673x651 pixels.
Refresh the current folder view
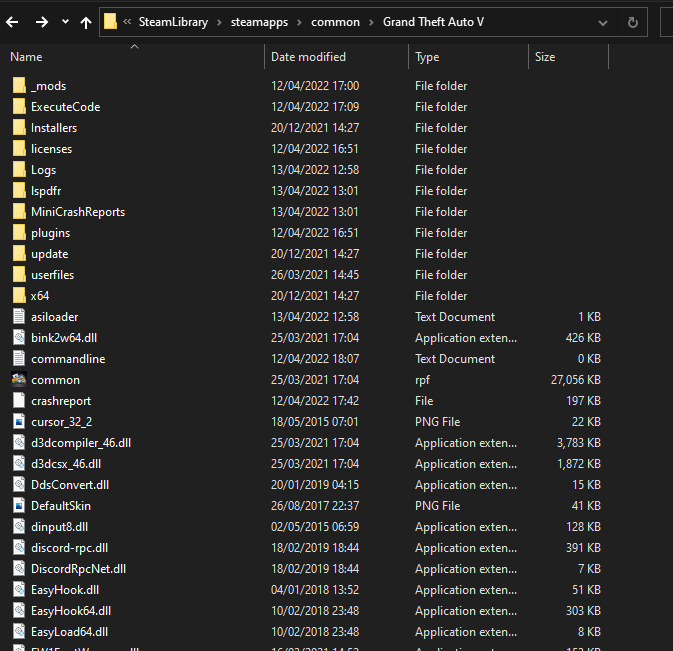pos(633,22)
